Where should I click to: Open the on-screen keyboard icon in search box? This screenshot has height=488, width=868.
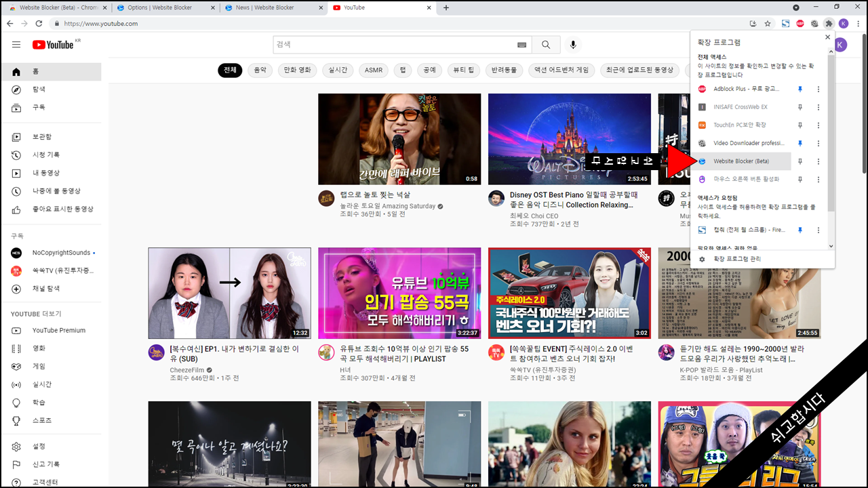pos(521,45)
